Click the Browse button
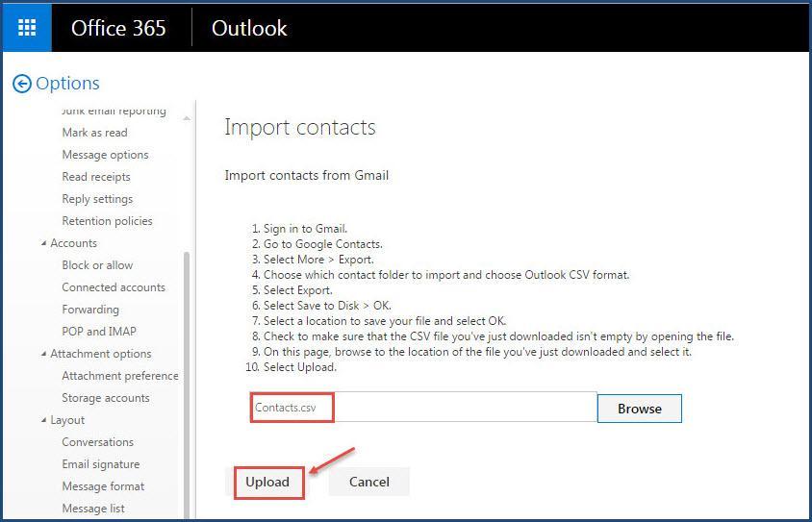The height and width of the screenshot is (522, 812). (640, 409)
